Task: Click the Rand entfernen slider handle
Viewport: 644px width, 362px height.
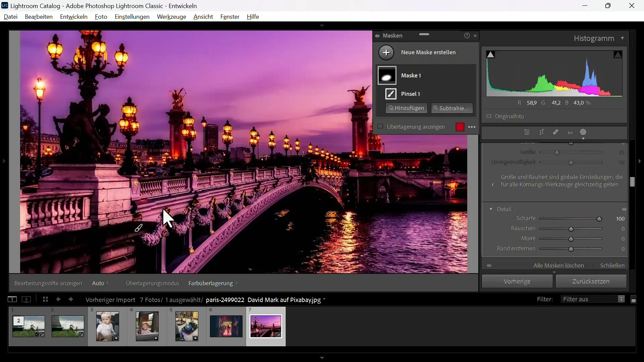Action: (x=571, y=249)
